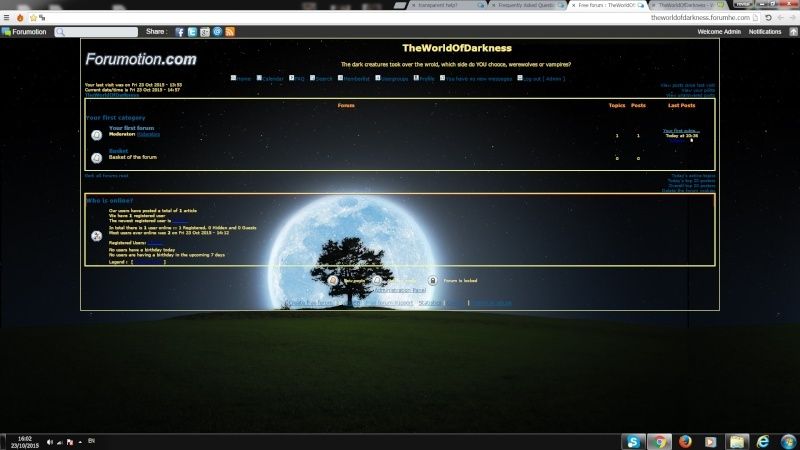The width and height of the screenshot is (800, 450).
Task: Go back using the browser back arrow
Action: pyautogui.click(x=780, y=17)
